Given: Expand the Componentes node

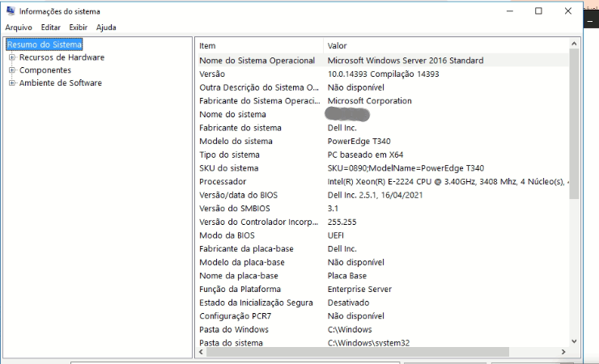Looking at the screenshot, I should 12,70.
